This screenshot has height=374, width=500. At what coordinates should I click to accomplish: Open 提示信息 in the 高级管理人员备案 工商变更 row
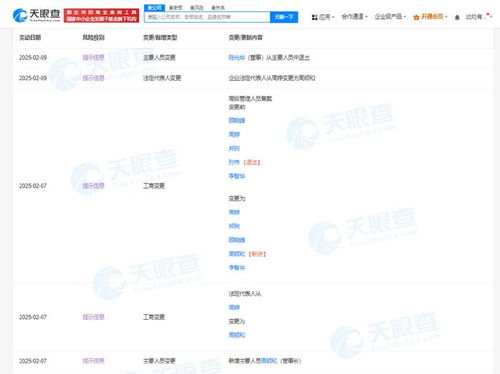pyautogui.click(x=94, y=186)
